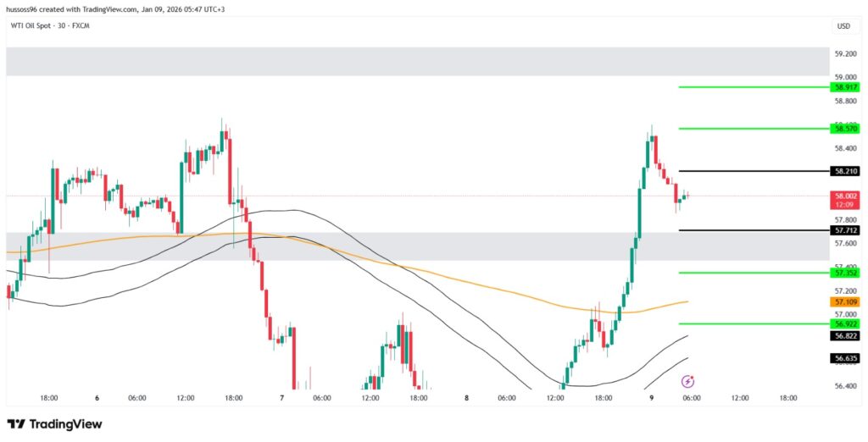Click the TradingView logo icon
The height and width of the screenshot is (442, 868).
pyautogui.click(x=15, y=424)
